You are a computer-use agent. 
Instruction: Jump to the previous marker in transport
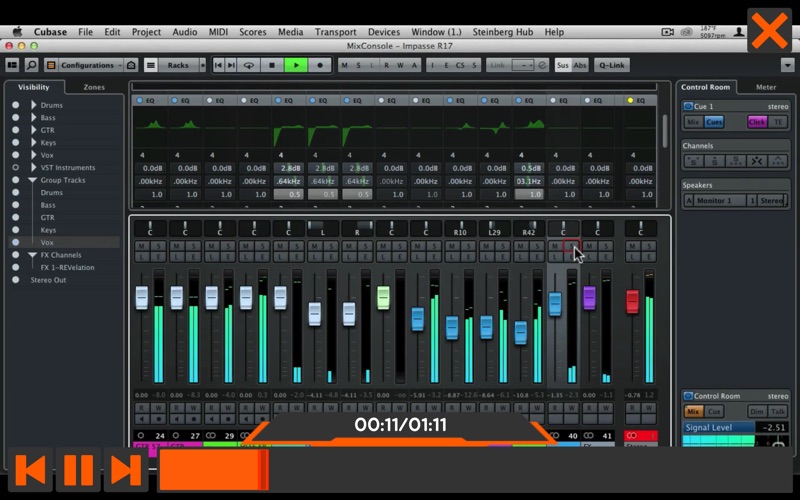pyautogui.click(x=218, y=65)
